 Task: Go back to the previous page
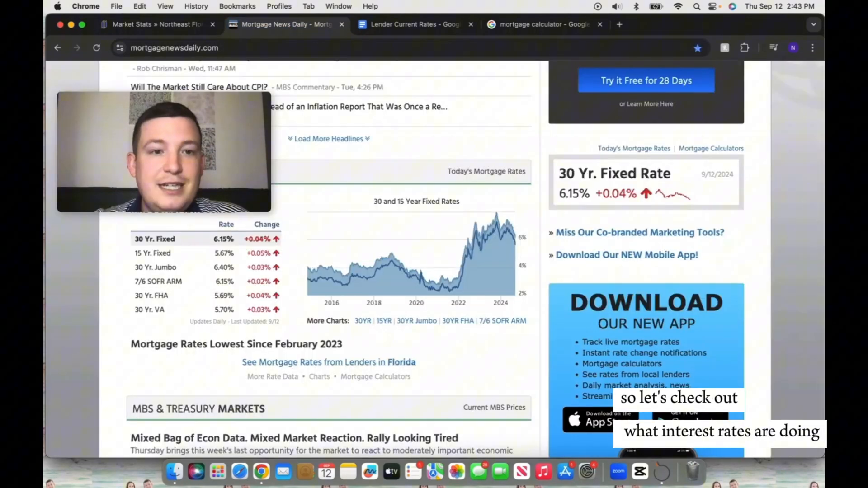click(x=57, y=48)
